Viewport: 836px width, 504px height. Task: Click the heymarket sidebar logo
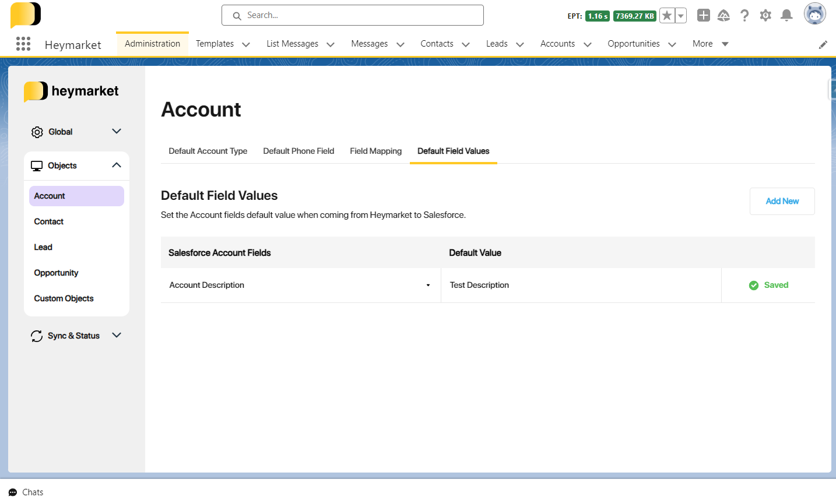71,91
